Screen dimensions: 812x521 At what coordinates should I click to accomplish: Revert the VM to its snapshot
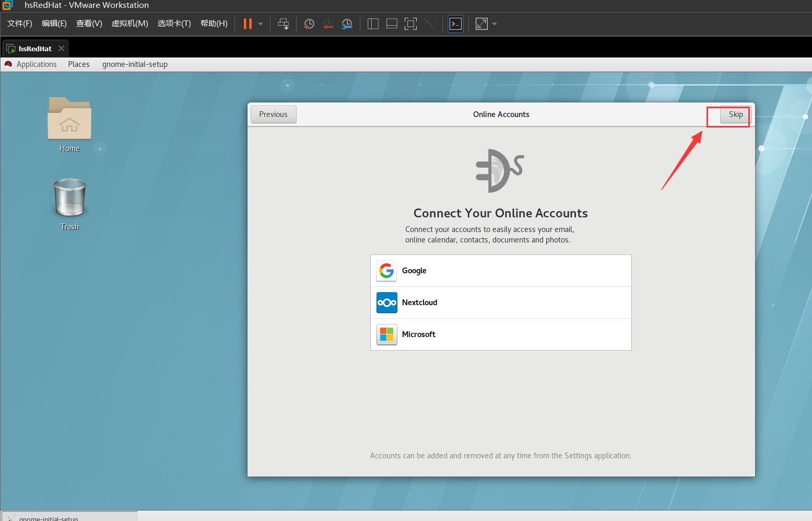coord(328,24)
